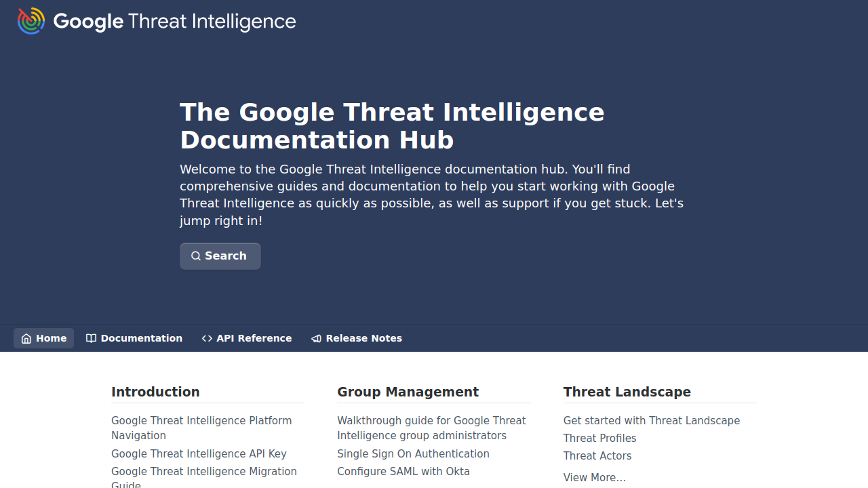
Task: Open Walkthrough guide for group administrators link
Action: pos(431,428)
